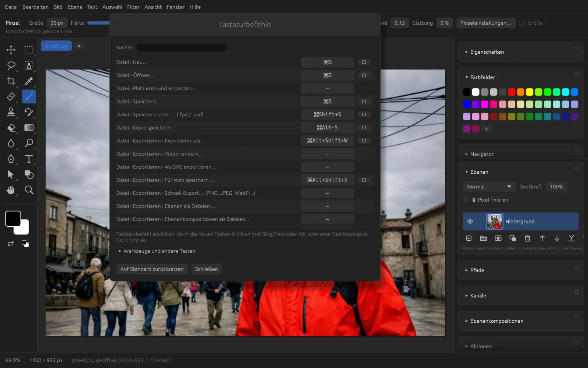This screenshot has height=368, width=588.
Task: Select the Eraser tool
Action: [11, 128]
